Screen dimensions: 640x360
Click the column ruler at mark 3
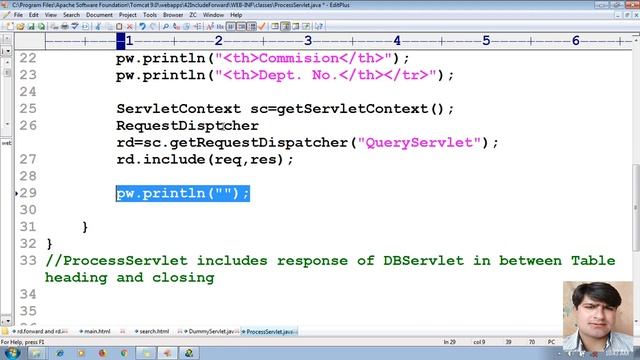[x=308, y=40]
